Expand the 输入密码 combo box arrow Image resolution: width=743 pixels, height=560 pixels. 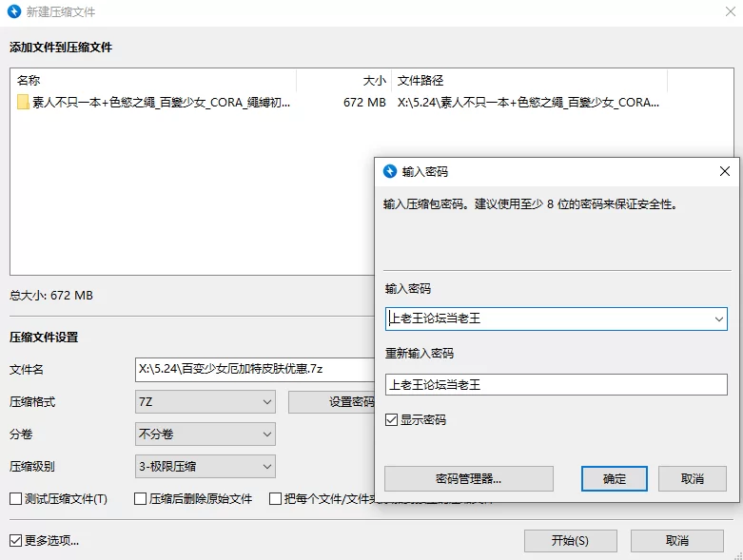718,319
